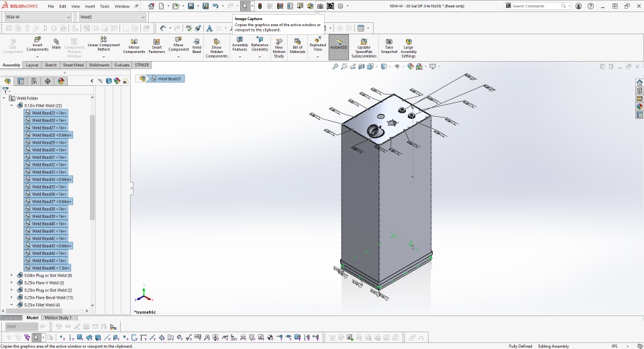Expand 0.25in Flare-V Weld (3)
The image size is (644, 349).
click(x=11, y=283)
